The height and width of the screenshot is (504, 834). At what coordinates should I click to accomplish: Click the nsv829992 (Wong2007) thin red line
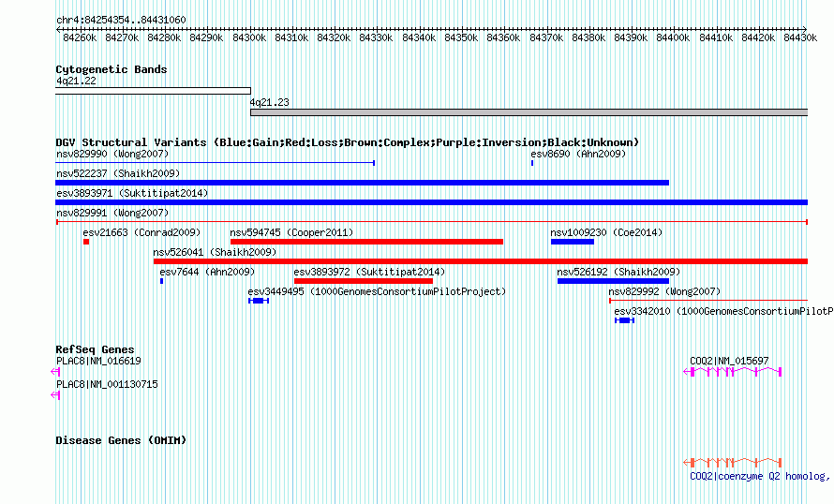coord(708,301)
